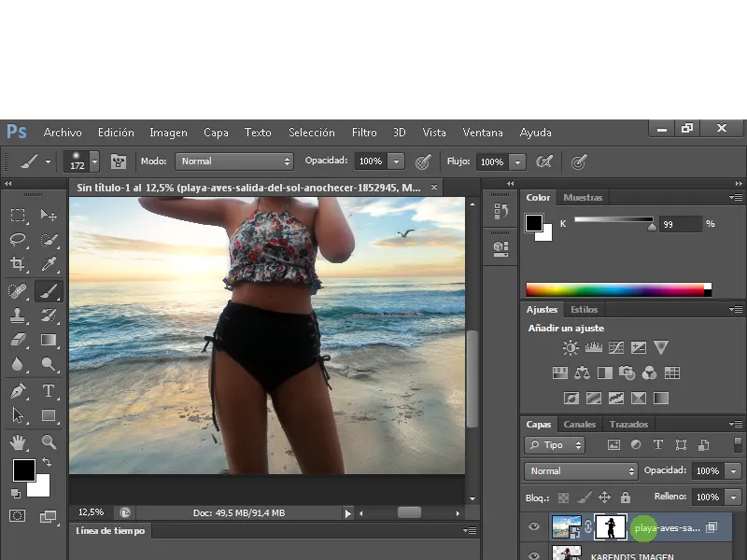Expand the Opacidad slider in options bar
Viewport: 747px width, 560px height.
click(396, 161)
